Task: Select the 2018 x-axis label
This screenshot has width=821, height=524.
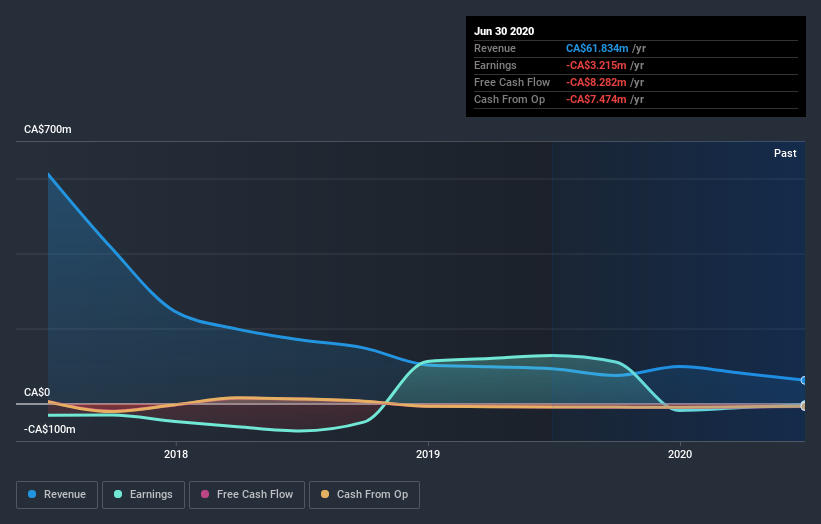Action: 176,454
